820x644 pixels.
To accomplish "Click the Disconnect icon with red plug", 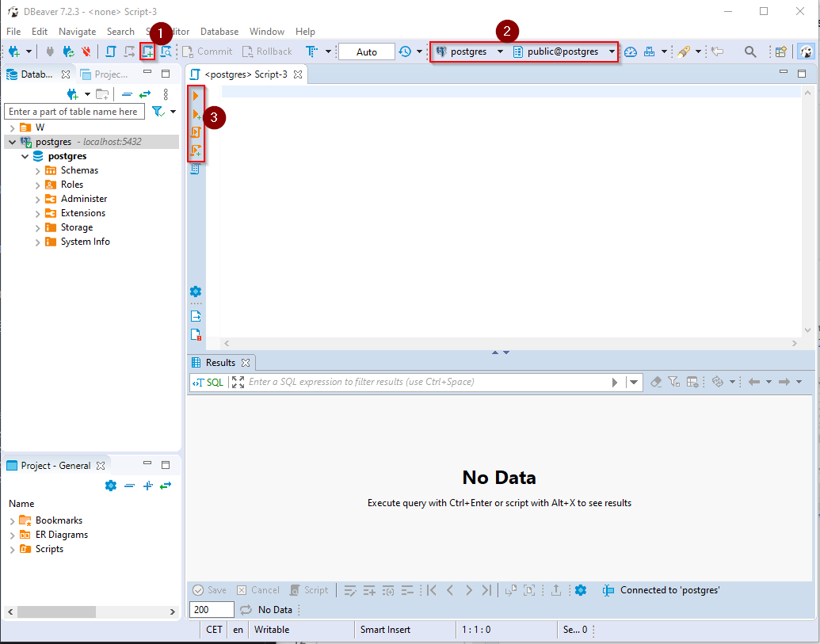I will [x=86, y=51].
